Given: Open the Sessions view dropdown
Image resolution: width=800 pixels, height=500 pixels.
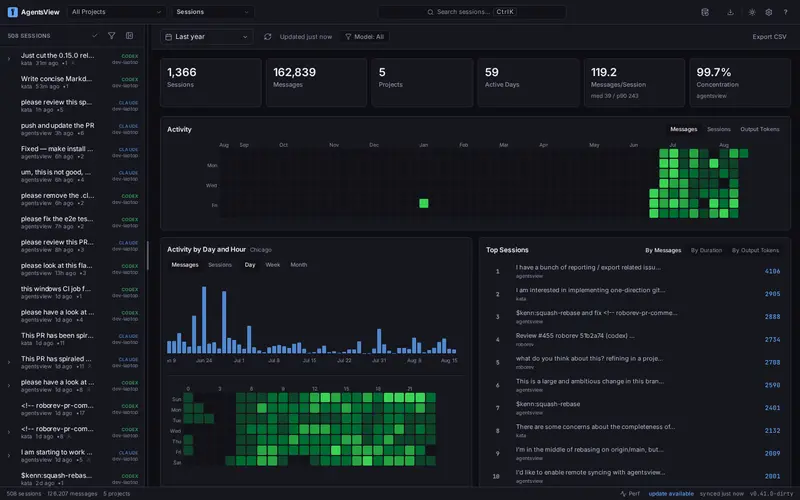Looking at the screenshot, I should (x=213, y=12).
